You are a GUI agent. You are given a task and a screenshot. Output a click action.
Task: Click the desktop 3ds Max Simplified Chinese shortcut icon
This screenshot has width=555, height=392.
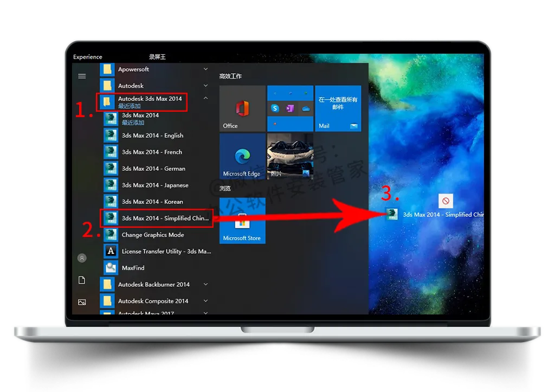(392, 214)
